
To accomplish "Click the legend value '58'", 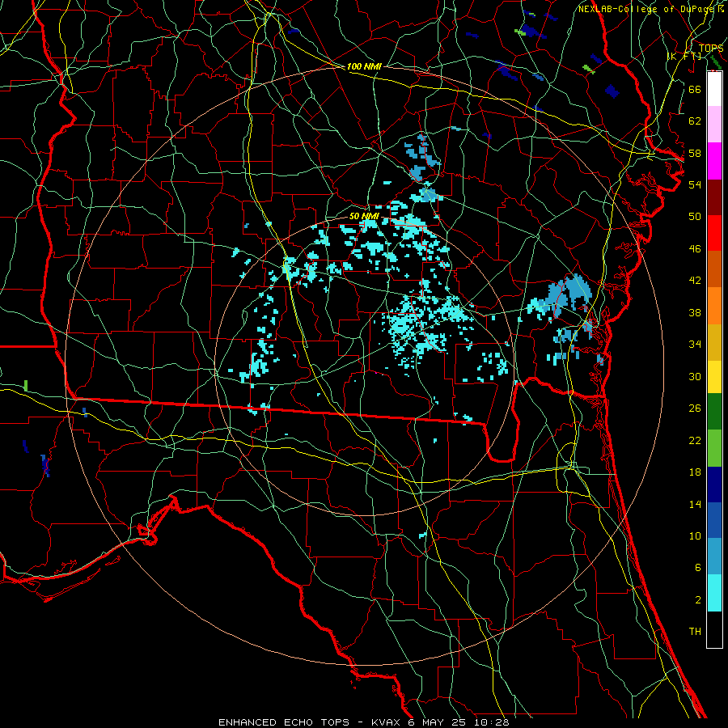I will click(695, 153).
